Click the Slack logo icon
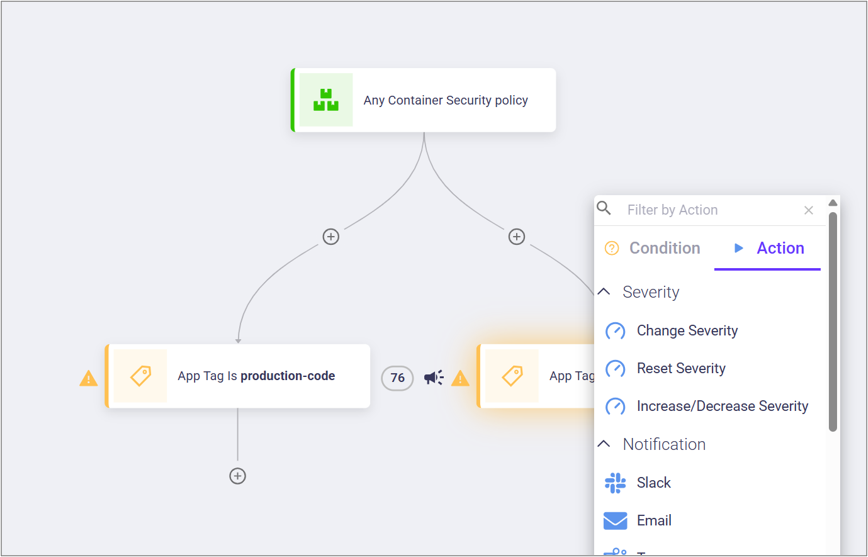 (615, 483)
